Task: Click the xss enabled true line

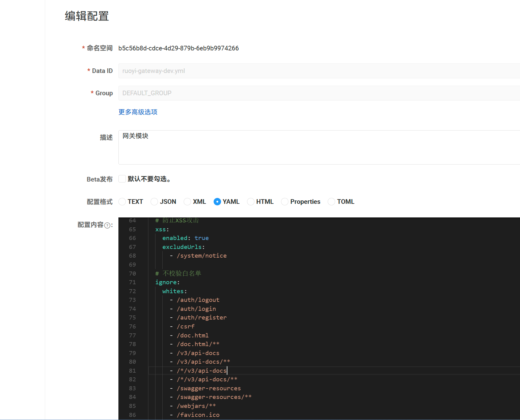Action: (x=185, y=238)
